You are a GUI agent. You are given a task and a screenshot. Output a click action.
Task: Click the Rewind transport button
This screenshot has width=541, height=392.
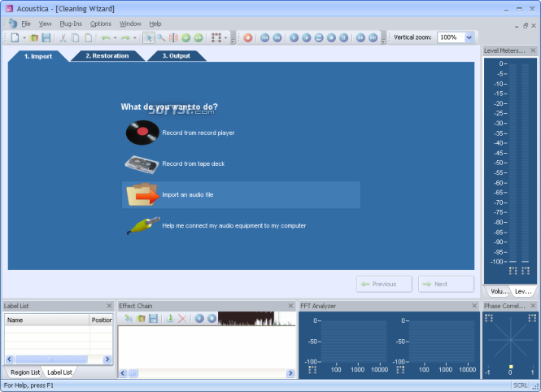277,37
